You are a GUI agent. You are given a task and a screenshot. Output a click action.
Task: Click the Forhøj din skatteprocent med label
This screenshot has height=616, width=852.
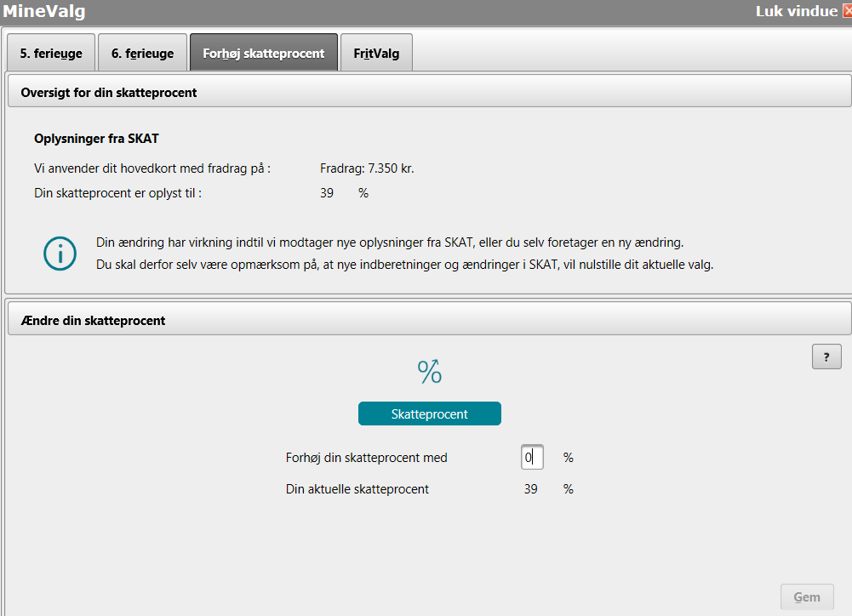[366, 458]
